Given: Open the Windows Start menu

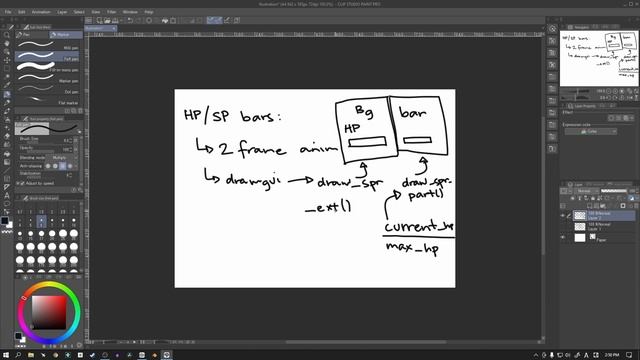Looking at the screenshot, I should 6,355.
